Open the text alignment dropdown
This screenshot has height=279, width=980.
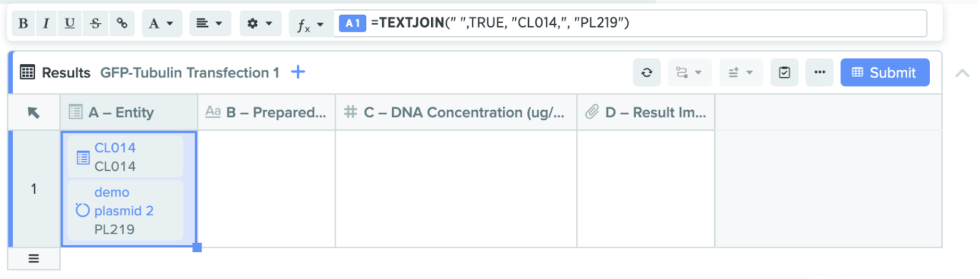click(209, 23)
